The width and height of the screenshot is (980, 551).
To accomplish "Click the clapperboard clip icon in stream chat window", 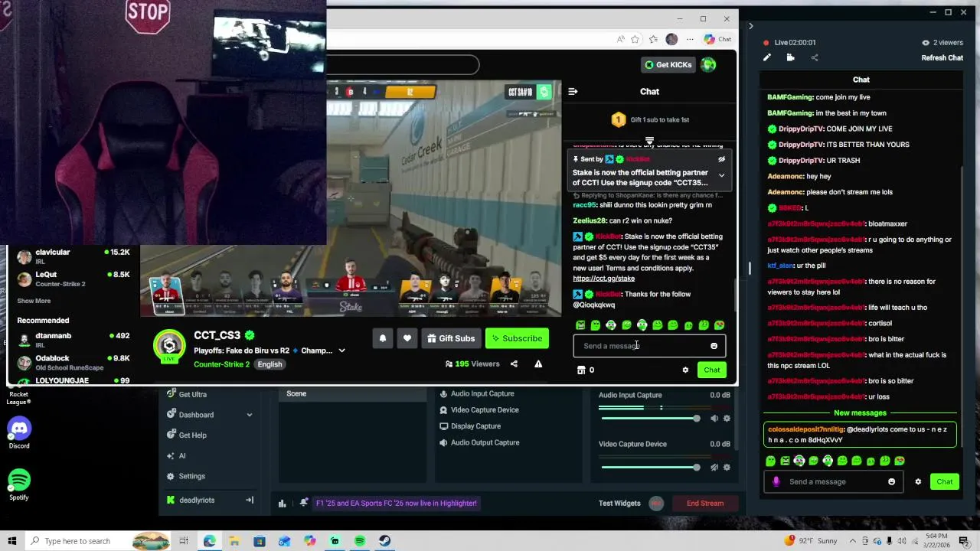I will (790, 57).
